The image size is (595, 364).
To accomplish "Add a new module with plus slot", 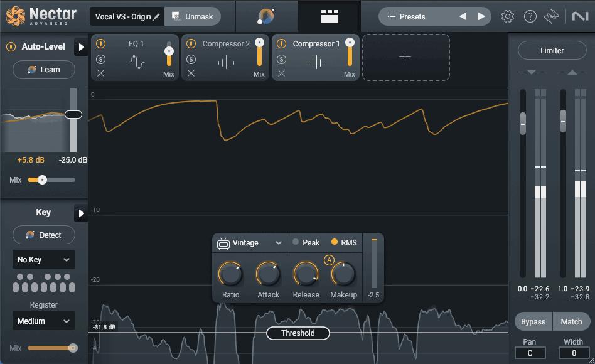I will (405, 57).
